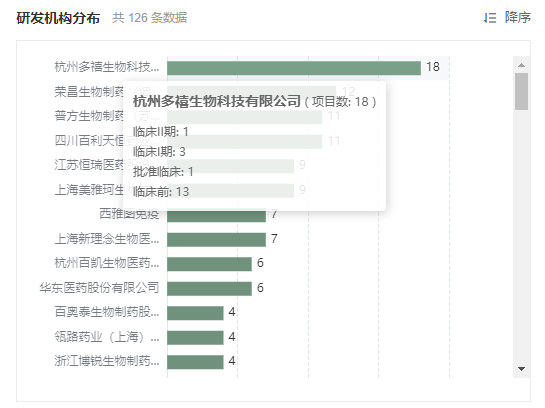
Task: Click the scrollbar down arrow
Action: click(521, 369)
